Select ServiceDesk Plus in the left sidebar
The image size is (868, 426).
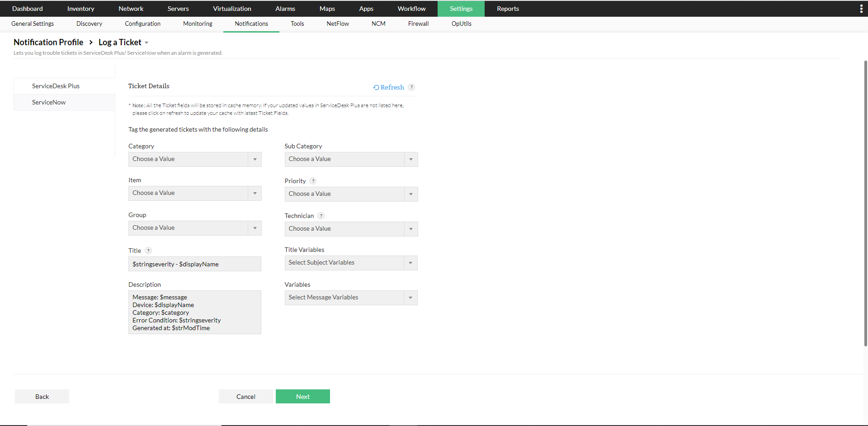coord(56,85)
